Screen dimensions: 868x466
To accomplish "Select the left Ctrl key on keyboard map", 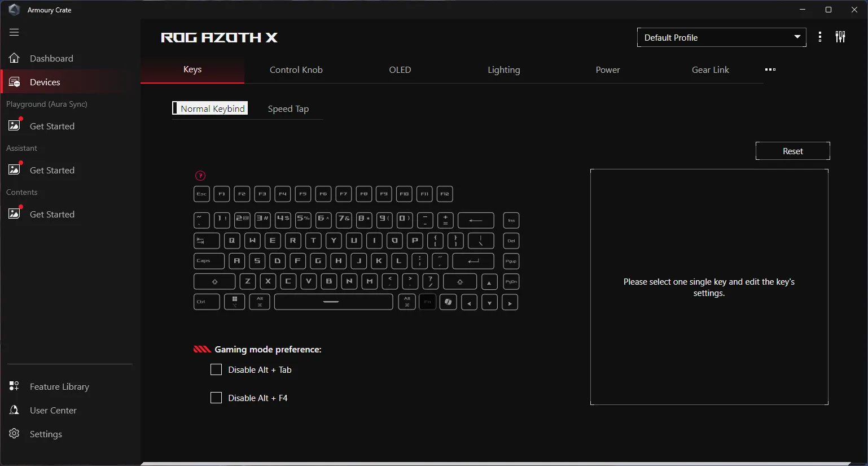I will click(207, 302).
